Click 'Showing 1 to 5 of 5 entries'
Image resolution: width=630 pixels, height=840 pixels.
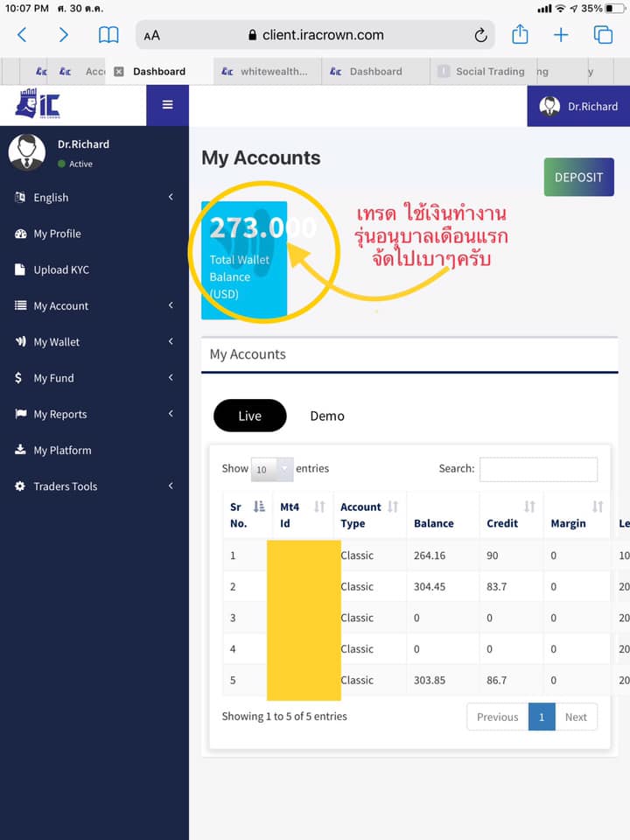(x=284, y=717)
